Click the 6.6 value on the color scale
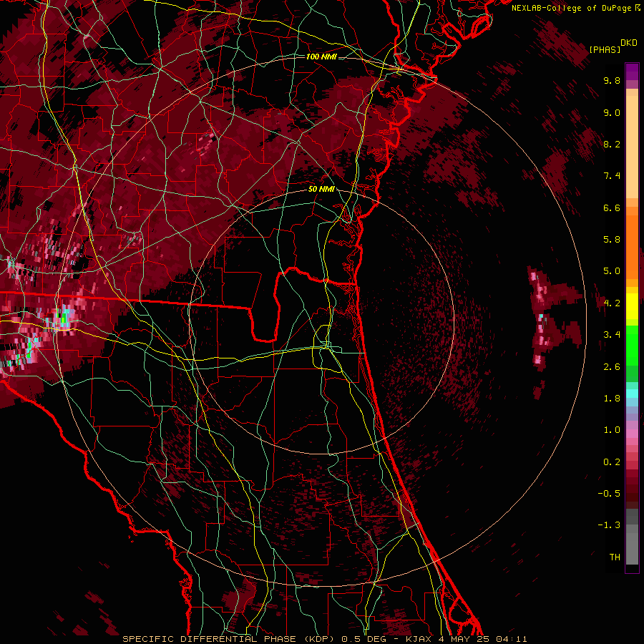 coord(612,208)
